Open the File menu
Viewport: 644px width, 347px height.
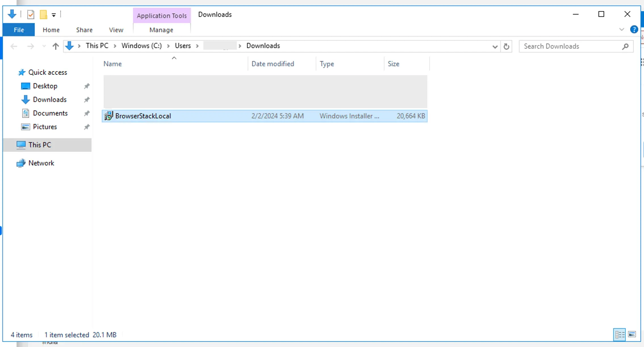pyautogui.click(x=19, y=30)
